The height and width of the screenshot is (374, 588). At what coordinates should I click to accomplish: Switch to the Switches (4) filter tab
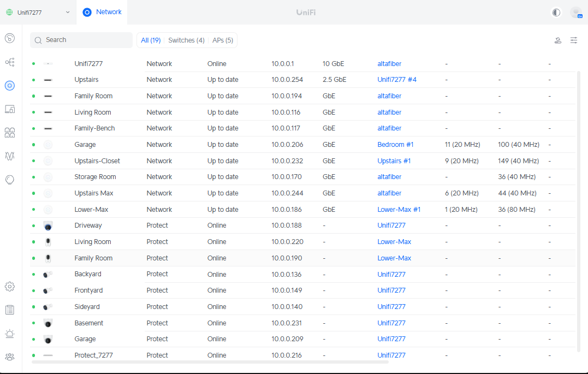(186, 40)
